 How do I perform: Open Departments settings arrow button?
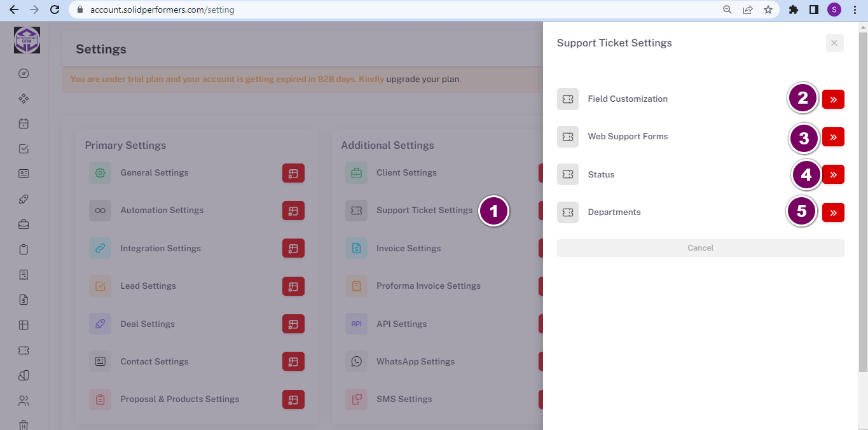(x=833, y=212)
